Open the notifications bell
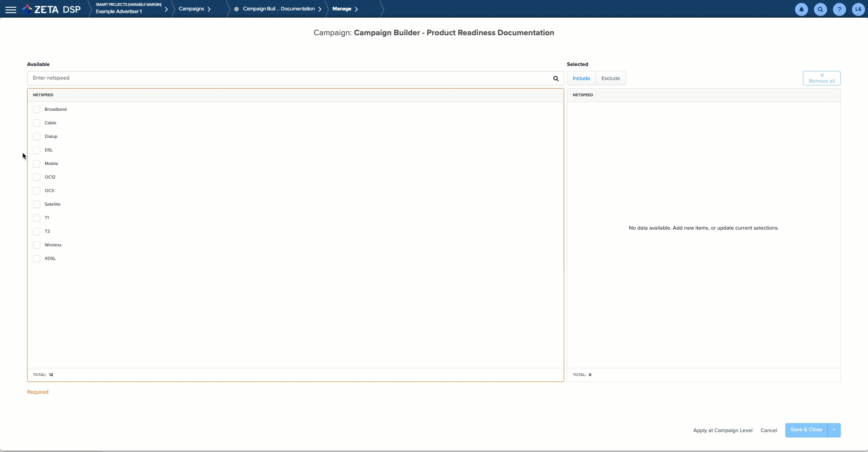This screenshot has width=868, height=452. click(801, 9)
